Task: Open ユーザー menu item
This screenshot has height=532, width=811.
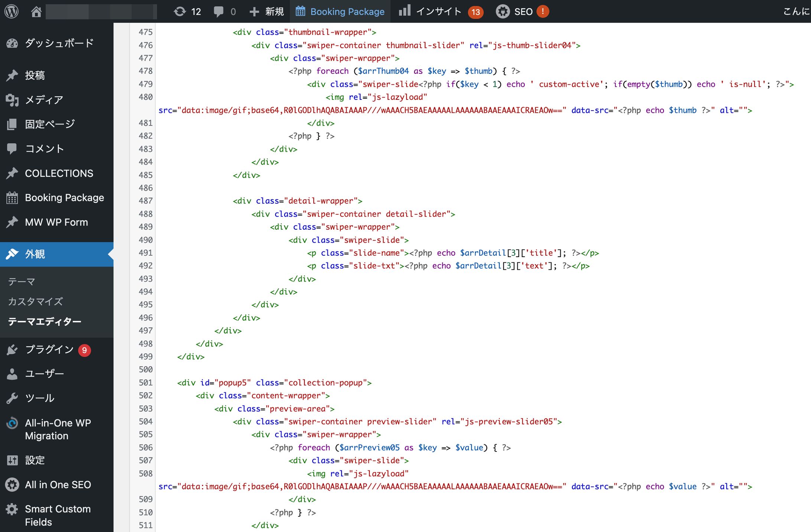Action: [45, 374]
